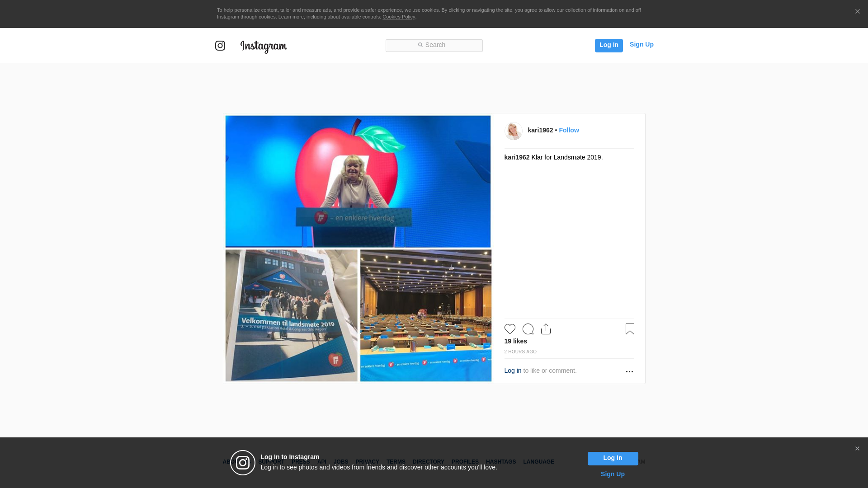The image size is (868, 488).
Task: Open the JOBS footer link
Action: coord(341,462)
